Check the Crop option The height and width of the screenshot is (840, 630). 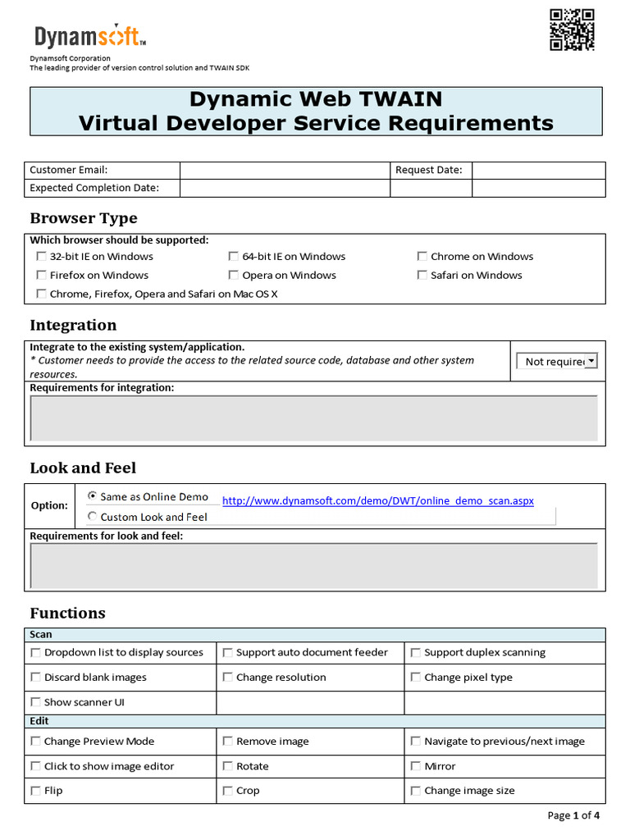[x=228, y=791]
